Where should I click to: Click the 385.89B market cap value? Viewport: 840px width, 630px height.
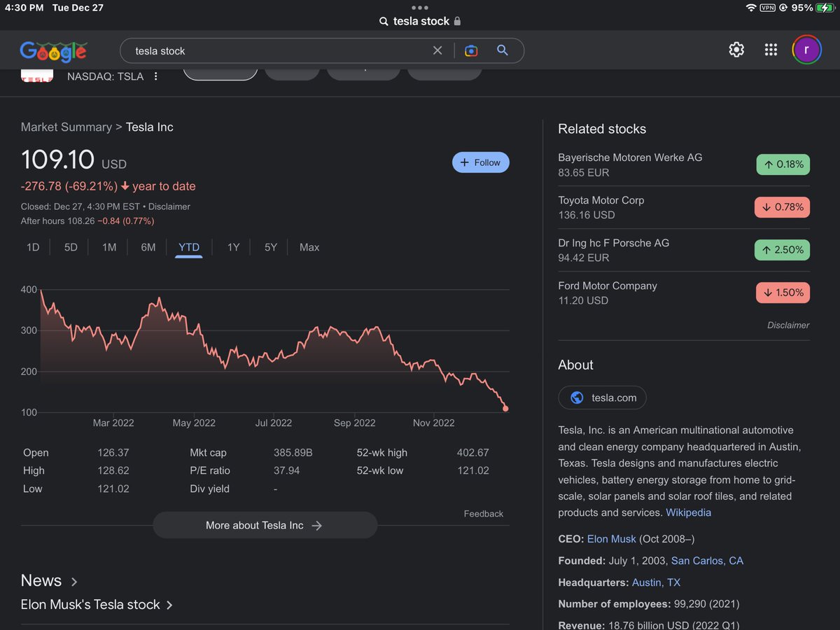pyautogui.click(x=293, y=453)
